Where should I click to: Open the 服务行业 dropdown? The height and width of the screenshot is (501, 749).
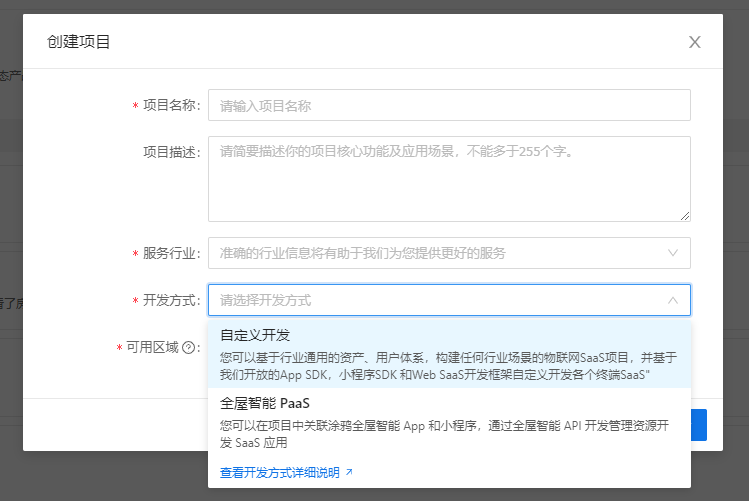tap(449, 253)
